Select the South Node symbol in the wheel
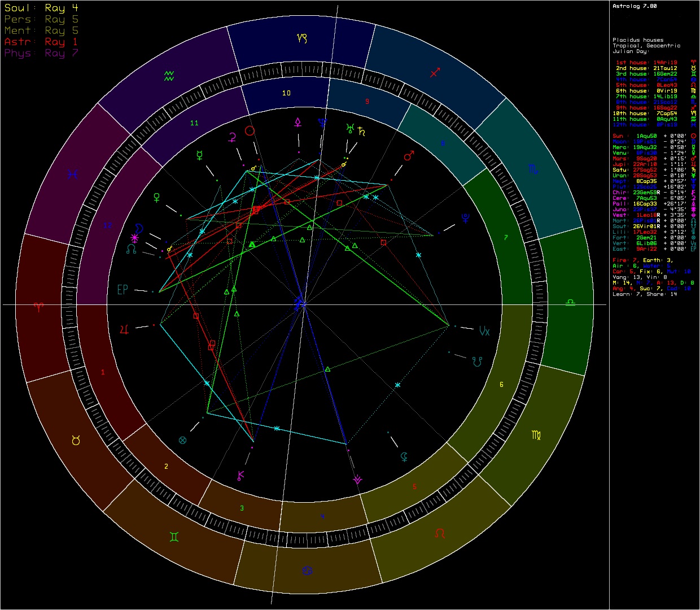 [x=478, y=362]
